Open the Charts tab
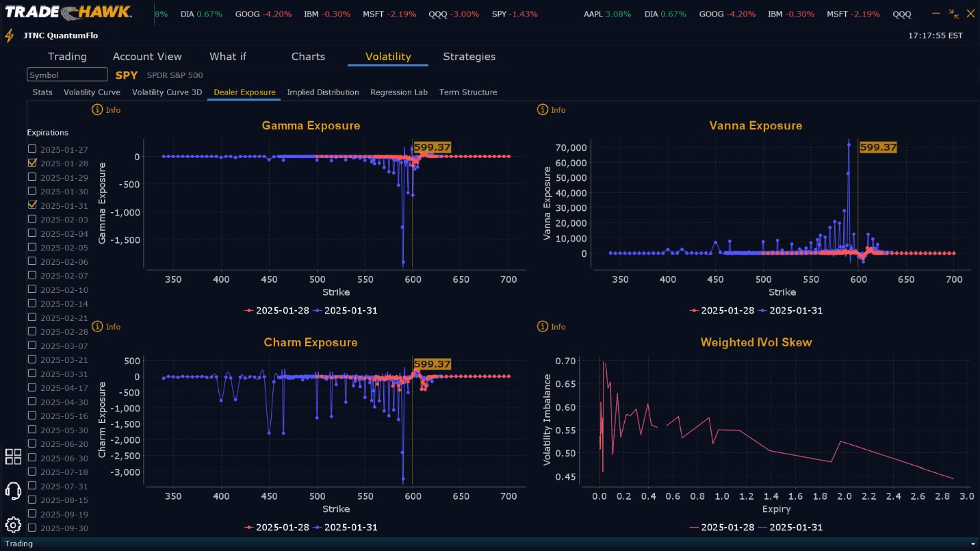This screenshot has height=551, width=980. tap(308, 57)
